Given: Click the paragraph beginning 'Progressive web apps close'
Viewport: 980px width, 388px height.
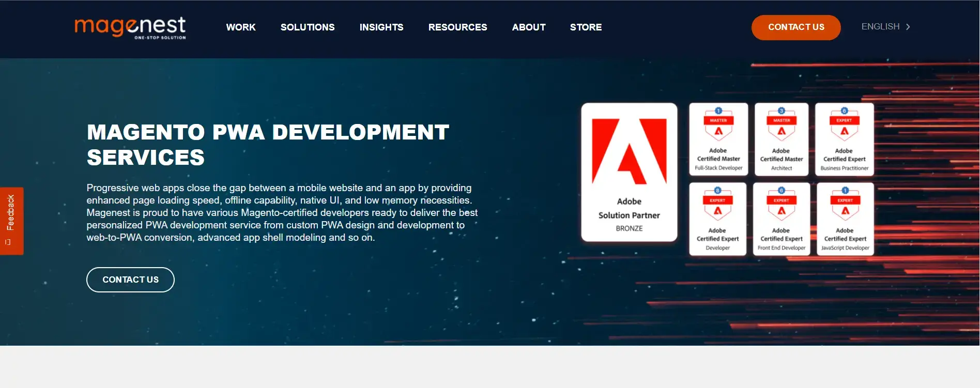Looking at the screenshot, I should 282,213.
